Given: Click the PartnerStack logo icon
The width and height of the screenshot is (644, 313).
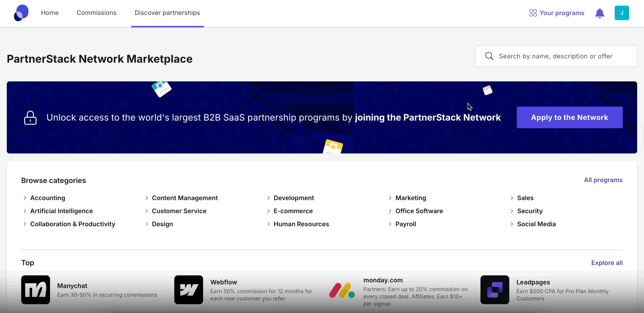Looking at the screenshot, I should coord(21,13).
